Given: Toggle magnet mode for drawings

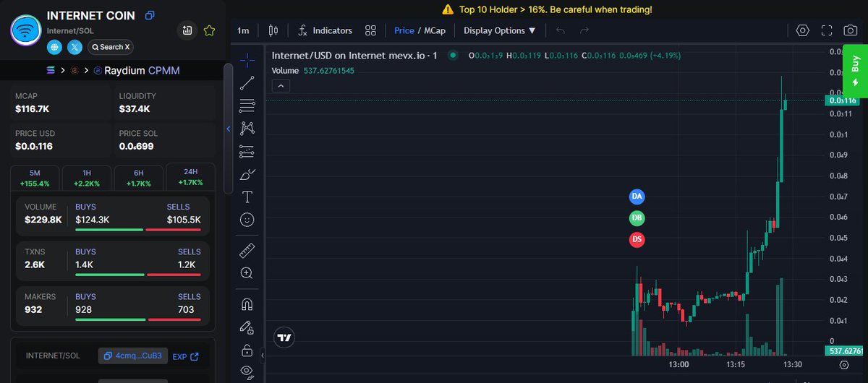Looking at the screenshot, I should tap(247, 304).
